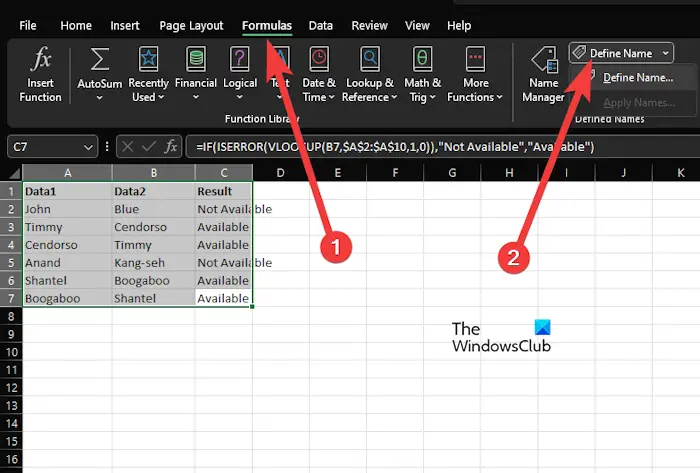This screenshot has width=700, height=473.
Task: Expand the Lookup & Reference dropdown chevron
Action: [x=394, y=97]
